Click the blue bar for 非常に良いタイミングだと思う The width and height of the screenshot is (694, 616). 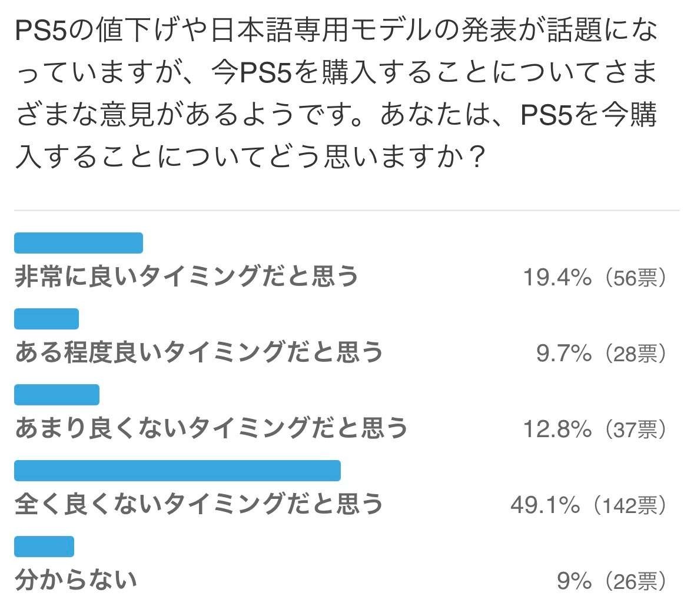[78, 243]
